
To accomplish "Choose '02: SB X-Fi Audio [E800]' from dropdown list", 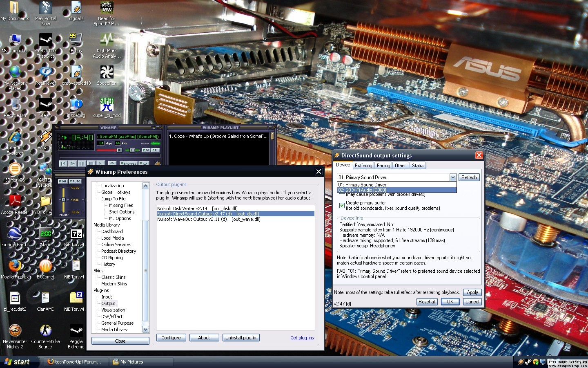I will pyautogui.click(x=396, y=190).
